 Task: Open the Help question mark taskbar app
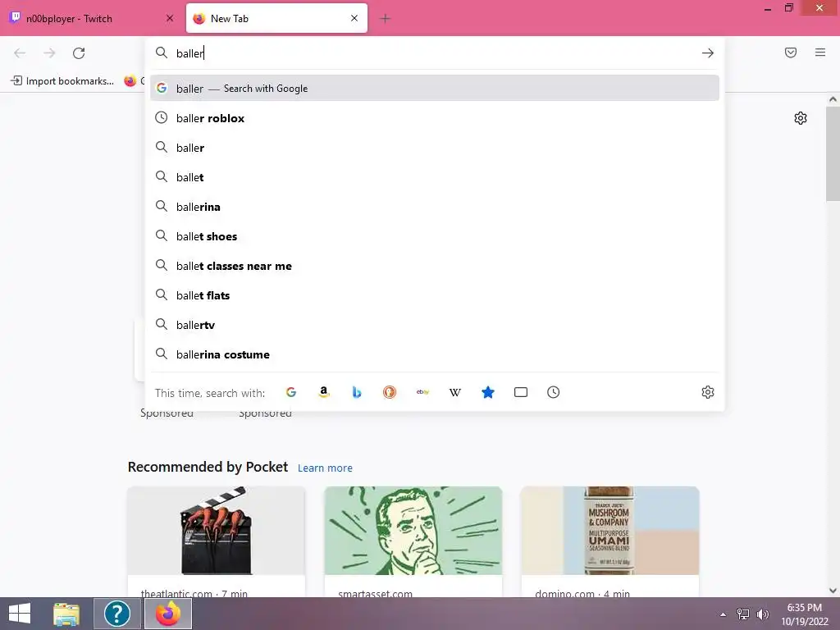coord(116,614)
